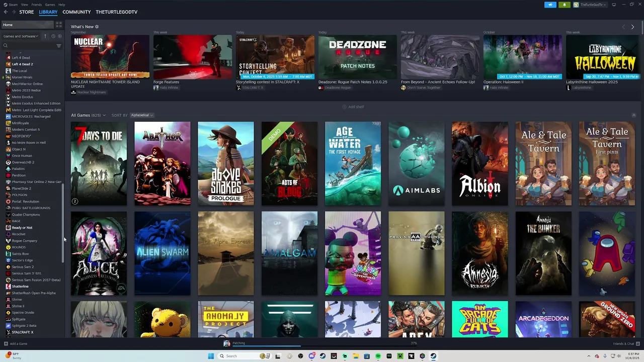
Task: Show previous What's New items arrow
Action: pyautogui.click(x=623, y=27)
